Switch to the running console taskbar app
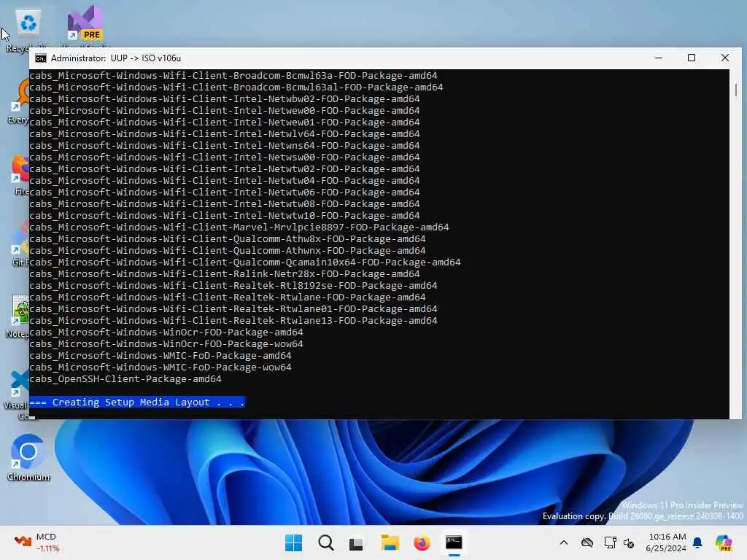This screenshot has width=747, height=560. point(454,542)
